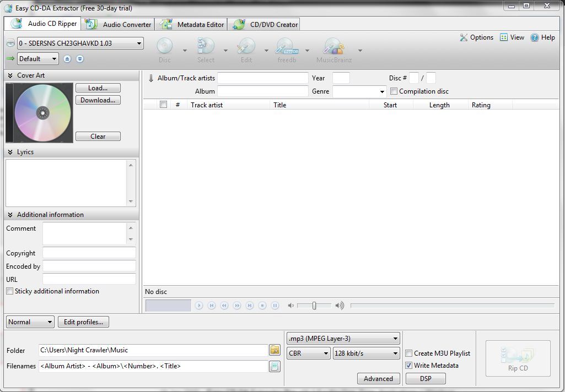Click the Copyright input field
The image size is (565, 392).
coord(89,253)
